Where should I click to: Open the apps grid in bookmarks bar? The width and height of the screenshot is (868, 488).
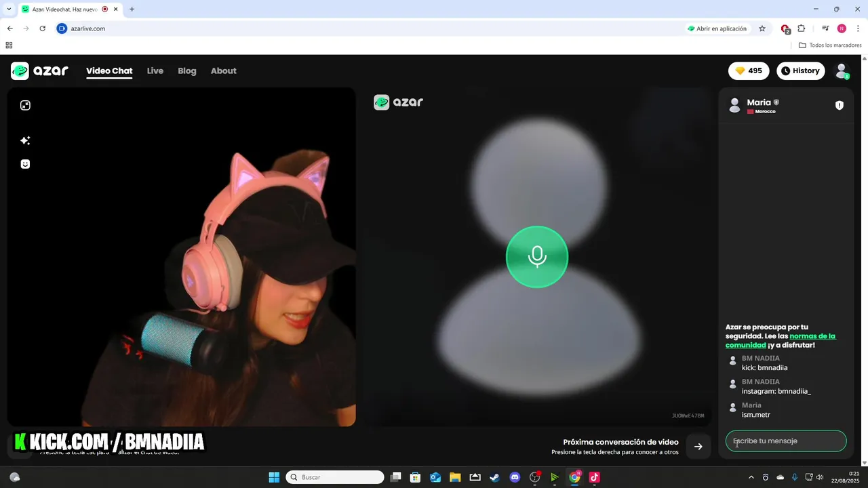tap(9, 45)
